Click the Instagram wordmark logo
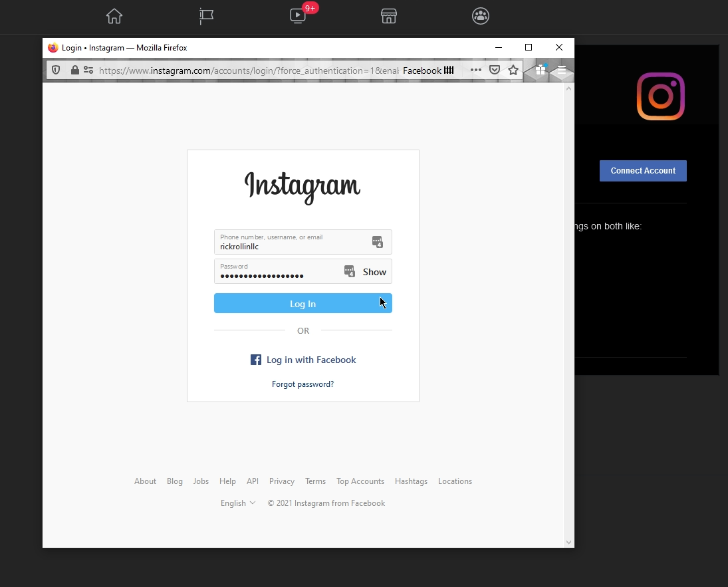This screenshot has width=728, height=587. 303,187
